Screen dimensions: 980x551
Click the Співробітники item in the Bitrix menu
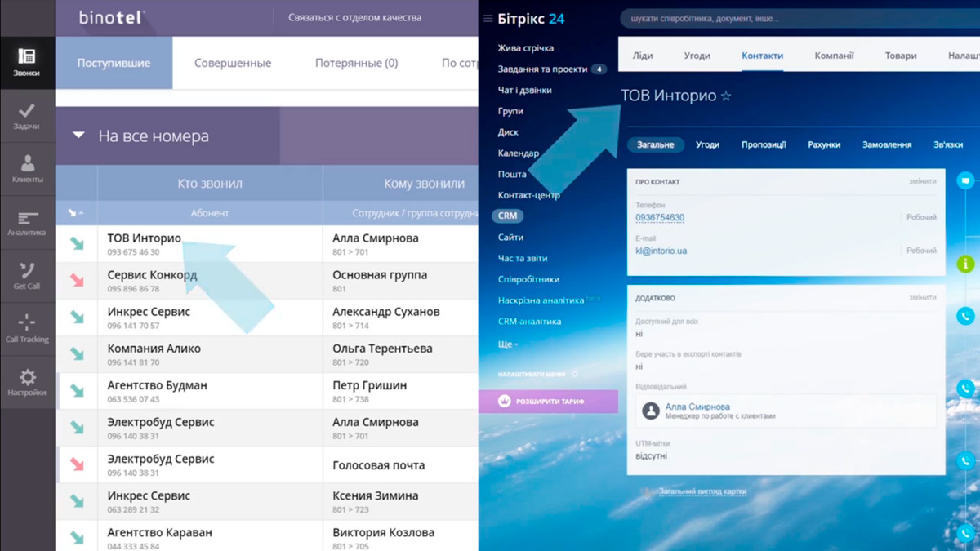528,279
